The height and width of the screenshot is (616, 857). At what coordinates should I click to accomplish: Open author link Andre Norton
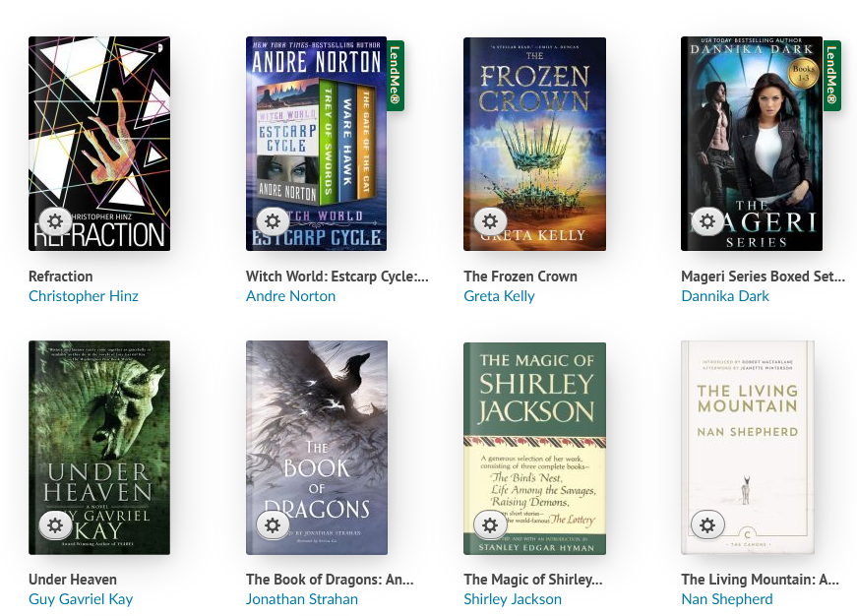pyautogui.click(x=291, y=296)
